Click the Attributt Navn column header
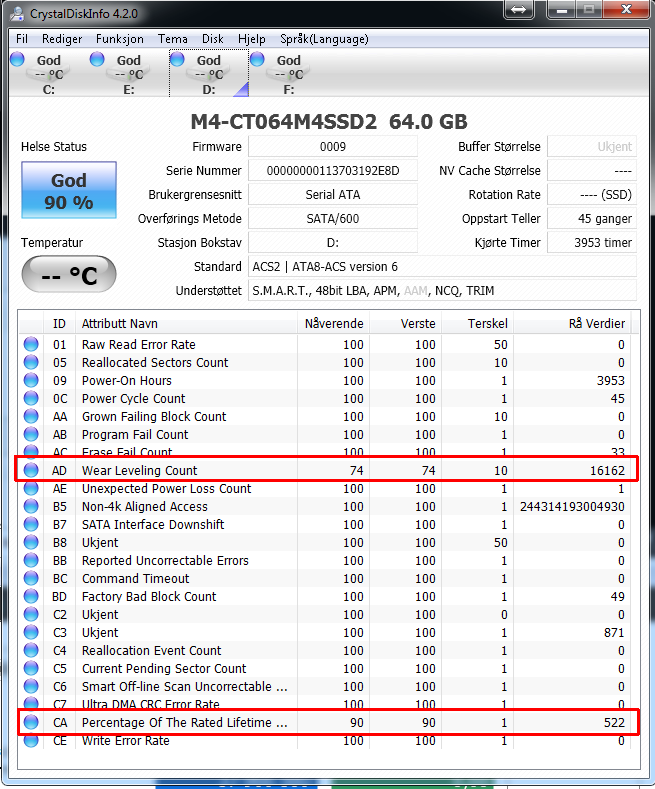The width and height of the screenshot is (655, 789). click(x=186, y=324)
